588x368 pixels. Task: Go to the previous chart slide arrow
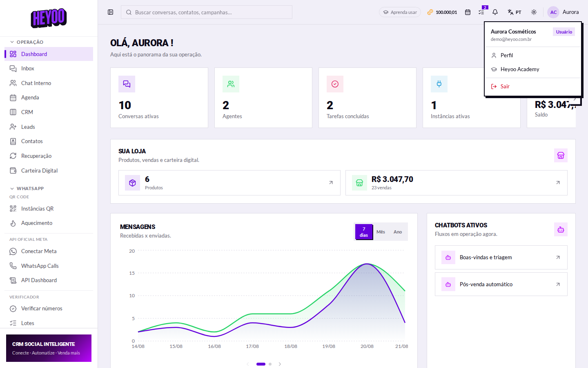coord(247,364)
